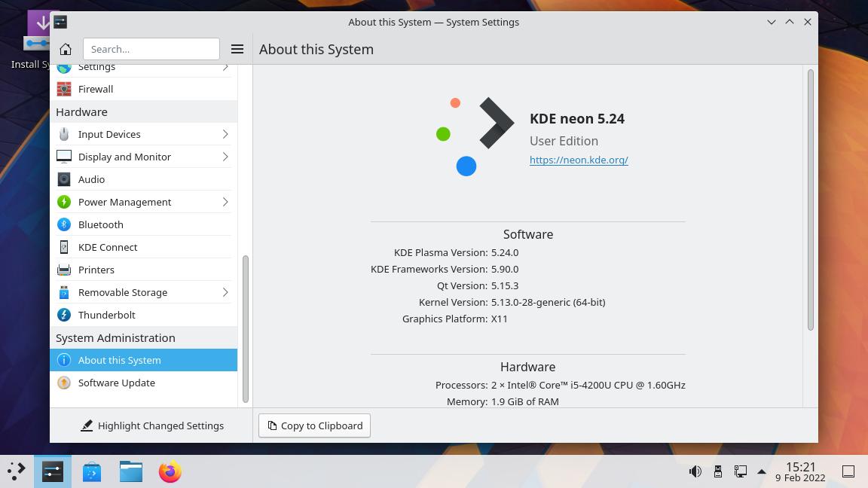Click the KDE Frameworks Version value 5.90.0
The width and height of the screenshot is (868, 488).
[505, 270]
